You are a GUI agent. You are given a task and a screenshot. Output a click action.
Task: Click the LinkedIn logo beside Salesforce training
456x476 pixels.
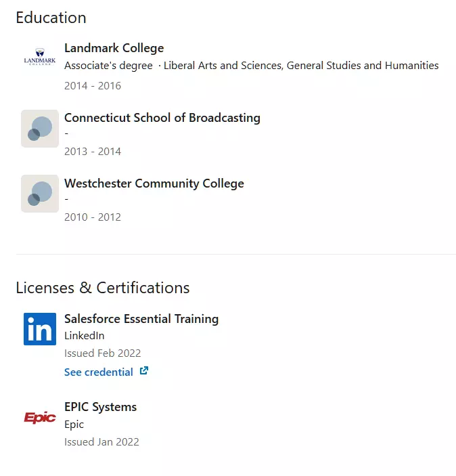click(40, 329)
